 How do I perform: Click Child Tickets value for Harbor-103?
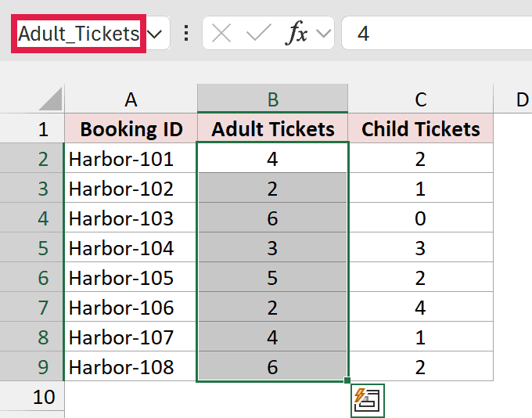pyautogui.click(x=421, y=218)
